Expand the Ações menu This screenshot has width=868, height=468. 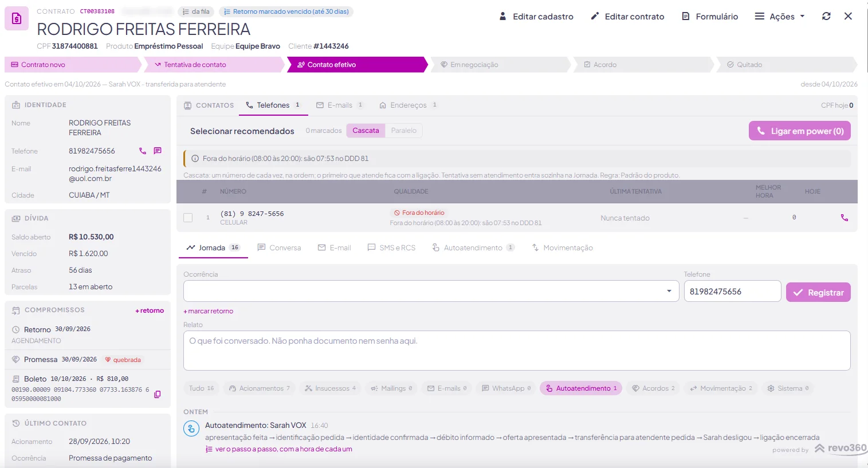780,17
